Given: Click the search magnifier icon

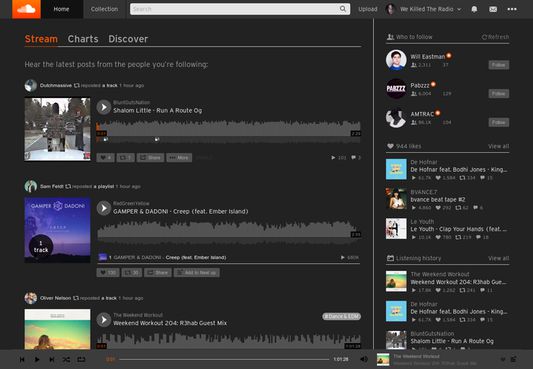Looking at the screenshot, I should (x=343, y=9).
